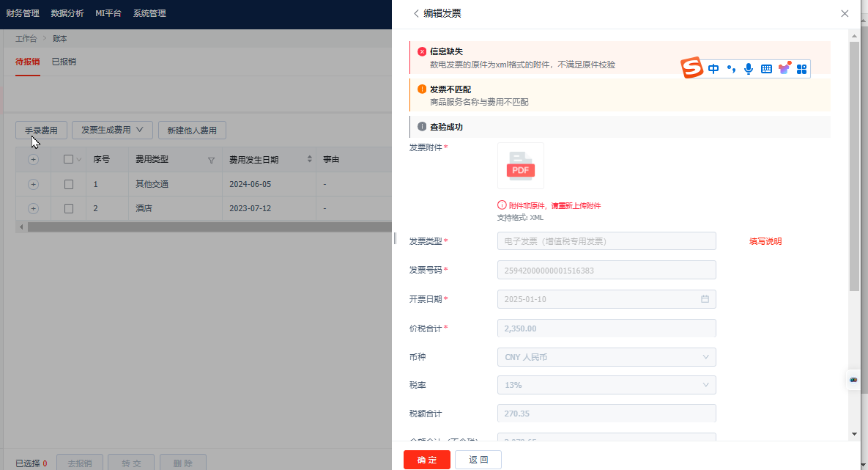Click the horizontal scrollbar under expense table
The image size is (868, 470).
pyautogui.click(x=209, y=227)
